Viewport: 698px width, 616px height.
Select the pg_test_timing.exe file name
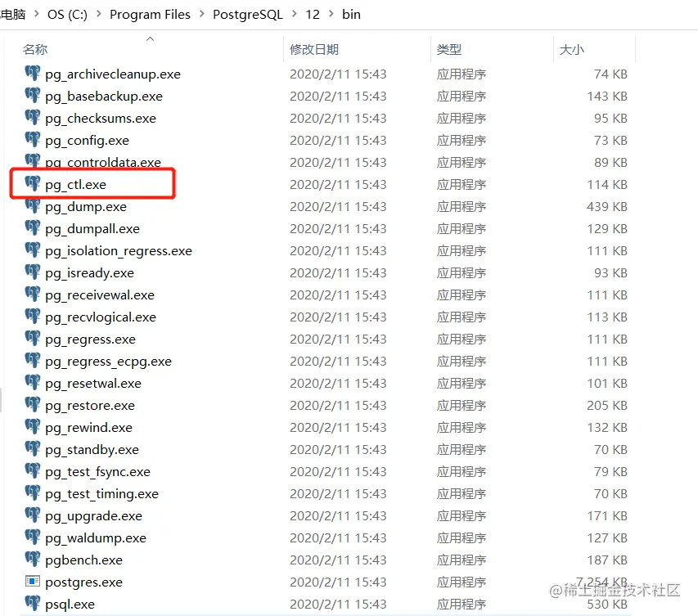(102, 494)
